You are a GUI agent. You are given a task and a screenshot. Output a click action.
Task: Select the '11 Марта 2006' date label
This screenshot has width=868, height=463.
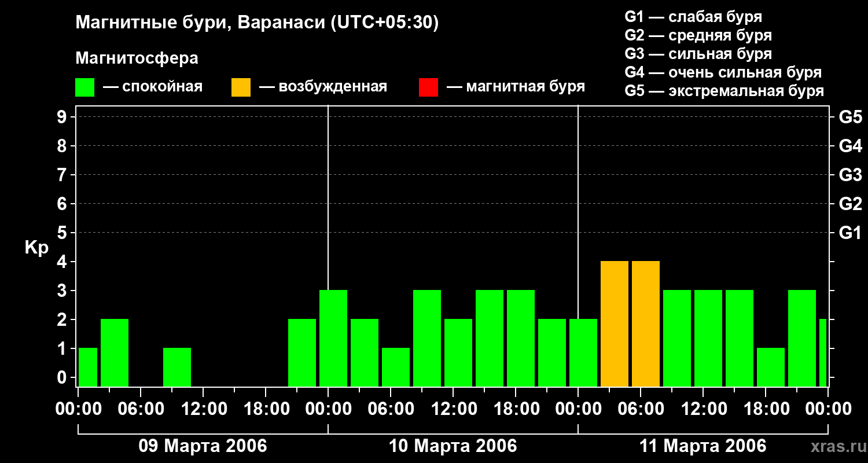coord(703,446)
